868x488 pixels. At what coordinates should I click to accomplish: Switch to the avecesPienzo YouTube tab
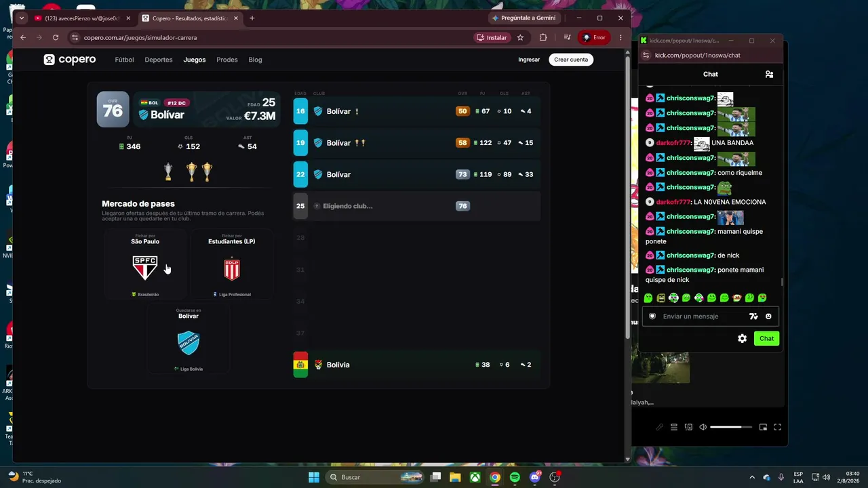pos(81,18)
